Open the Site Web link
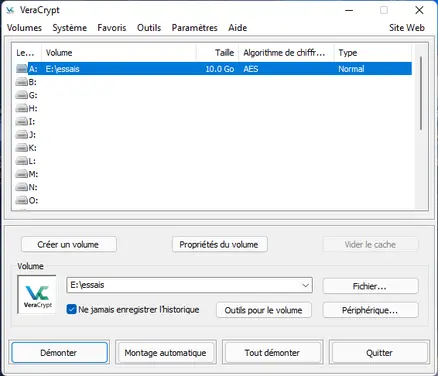Viewport: 438px width, 376px height. tap(407, 28)
